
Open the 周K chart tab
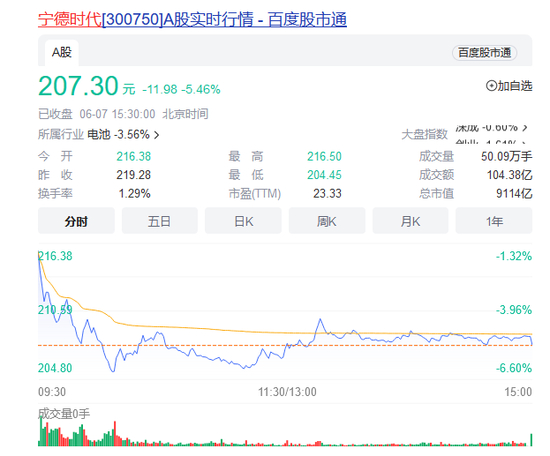tap(327, 221)
